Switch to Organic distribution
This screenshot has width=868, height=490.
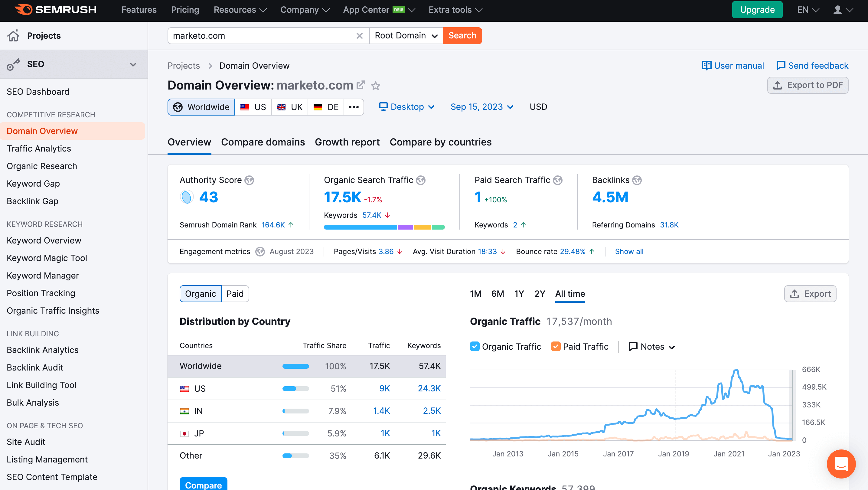201,293
